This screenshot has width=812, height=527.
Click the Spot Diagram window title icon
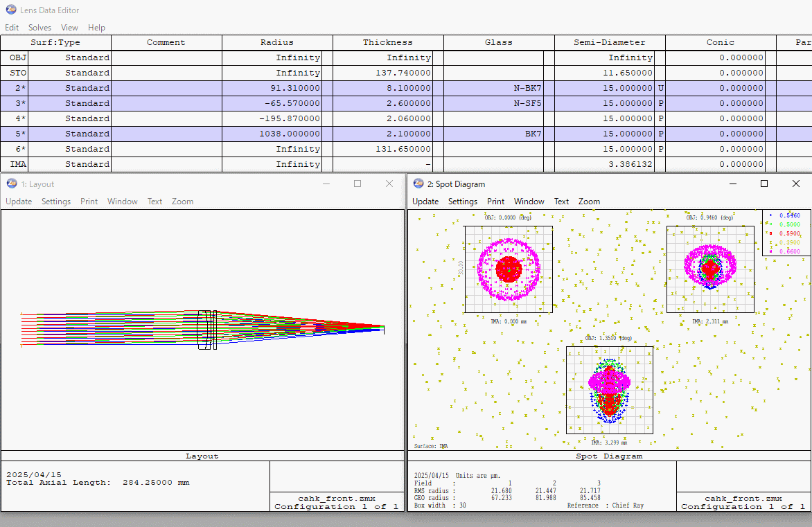click(x=418, y=184)
